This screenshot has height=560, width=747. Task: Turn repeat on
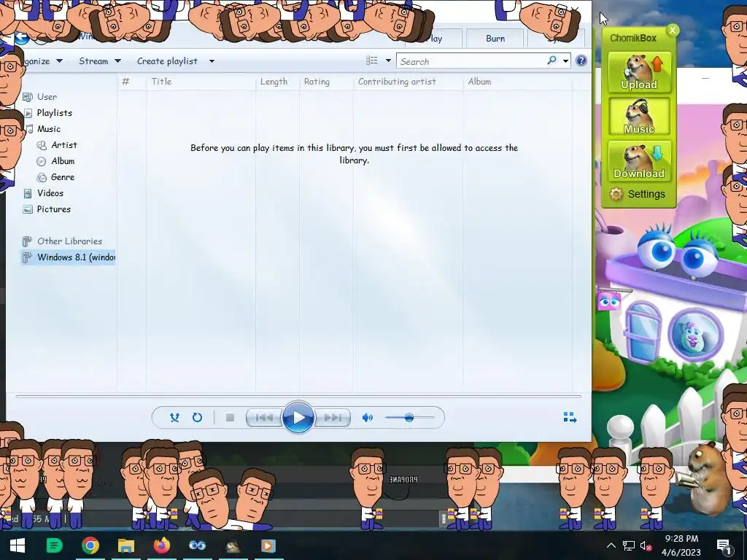coord(197,418)
